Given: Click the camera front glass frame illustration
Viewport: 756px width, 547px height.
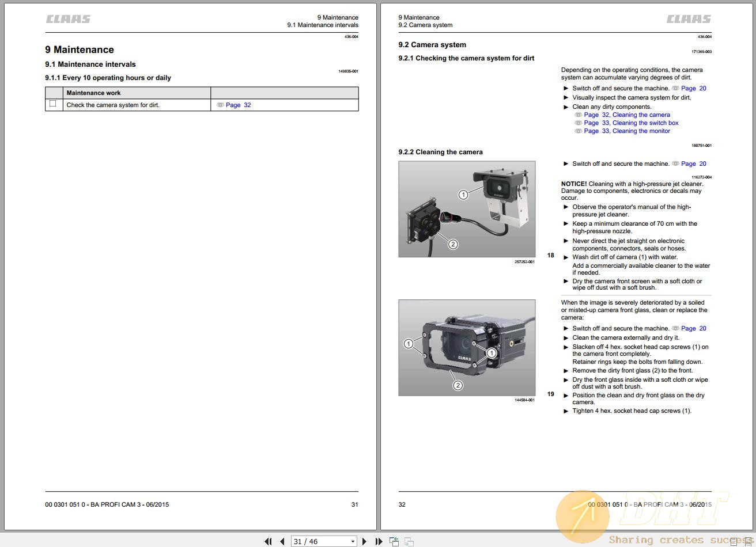Looking at the screenshot, I should 467,348.
